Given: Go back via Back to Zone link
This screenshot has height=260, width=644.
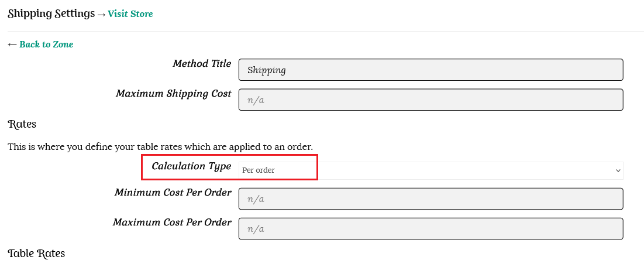Looking at the screenshot, I should point(46,44).
